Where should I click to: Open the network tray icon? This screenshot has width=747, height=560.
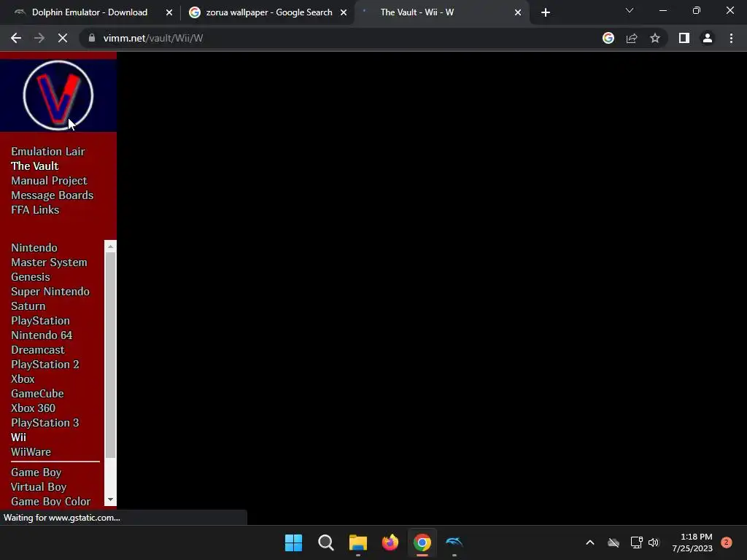pos(636,542)
